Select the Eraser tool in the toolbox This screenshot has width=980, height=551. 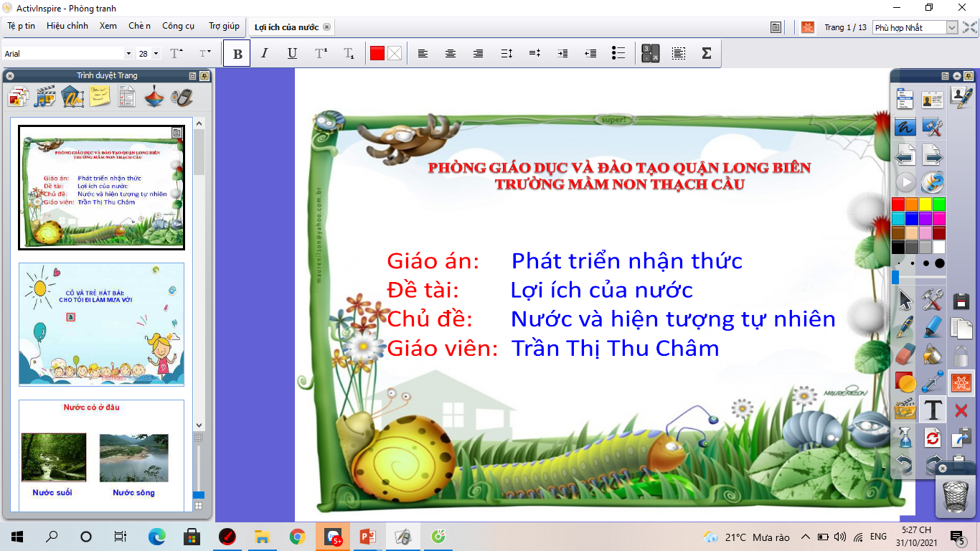tap(905, 354)
